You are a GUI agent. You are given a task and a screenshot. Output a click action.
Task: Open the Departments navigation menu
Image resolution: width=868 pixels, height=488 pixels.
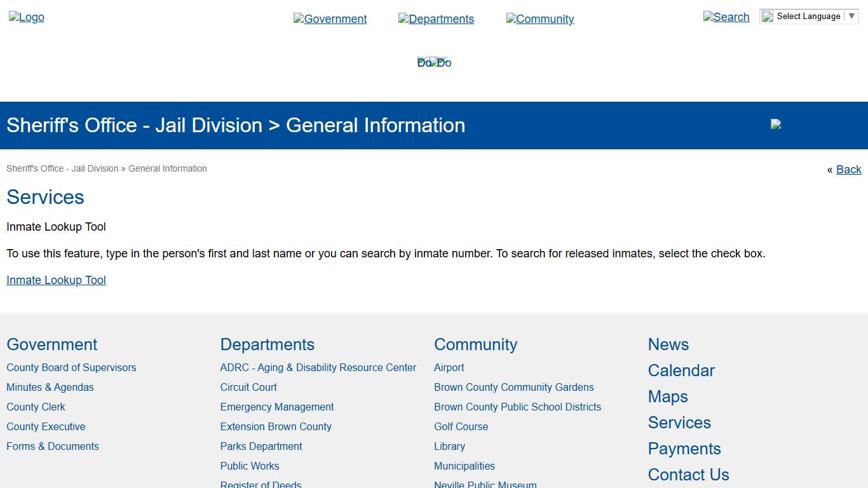point(441,19)
